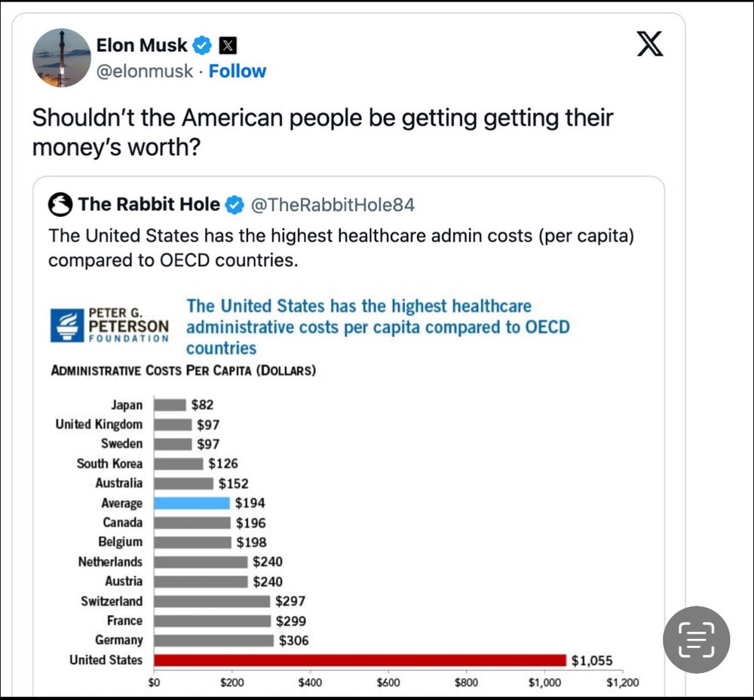Open the Elon Musk display name link
The width and height of the screenshot is (754, 700).
[x=142, y=45]
